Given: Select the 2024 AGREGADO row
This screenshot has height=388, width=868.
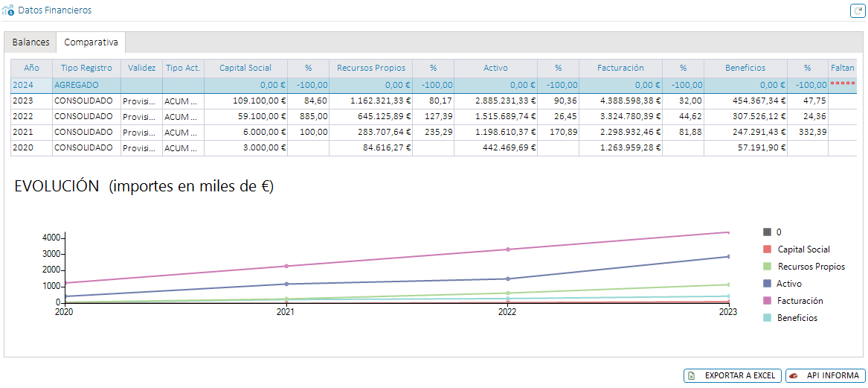Looking at the screenshot, I should [74, 85].
